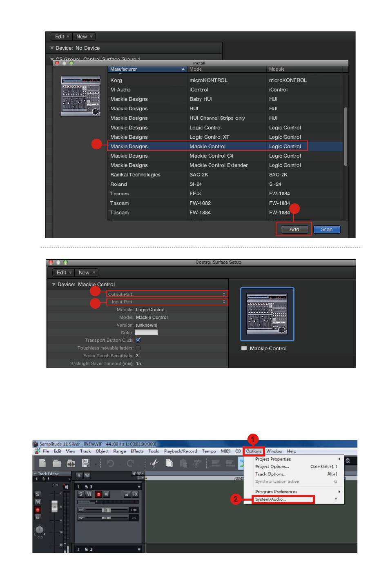The width and height of the screenshot is (388, 588).
Task: Toggle Mute on track S: 1
Action: click(x=89, y=494)
